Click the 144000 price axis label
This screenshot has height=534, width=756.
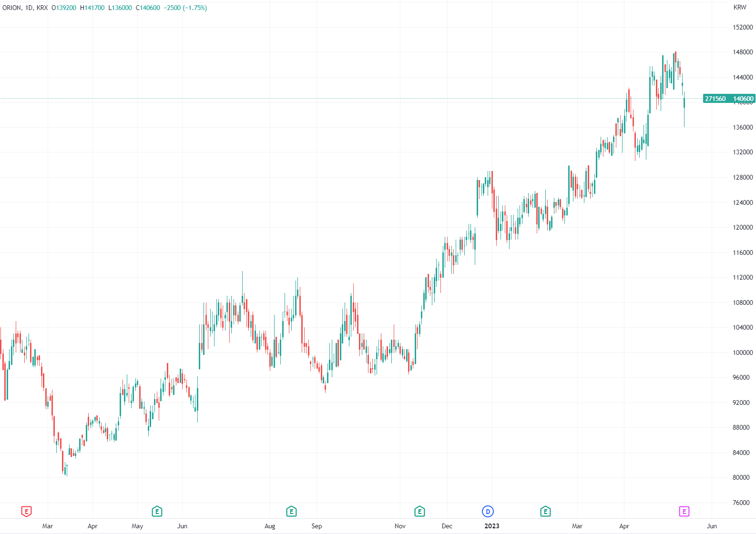point(743,77)
